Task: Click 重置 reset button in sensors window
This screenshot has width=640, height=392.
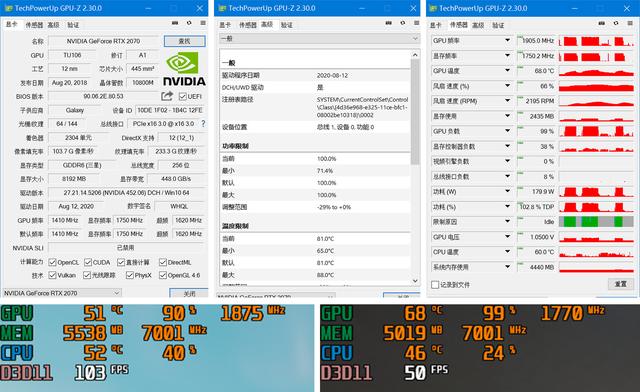Action: (x=621, y=284)
